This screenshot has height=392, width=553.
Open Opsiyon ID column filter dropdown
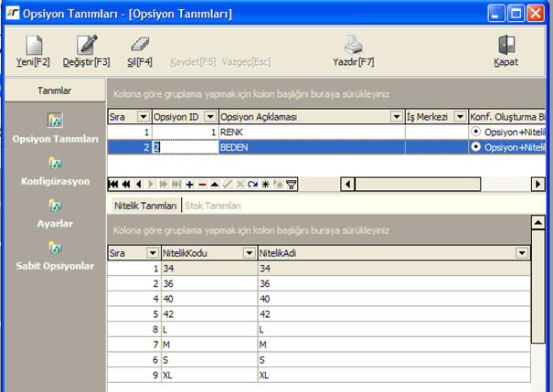pyautogui.click(x=210, y=116)
